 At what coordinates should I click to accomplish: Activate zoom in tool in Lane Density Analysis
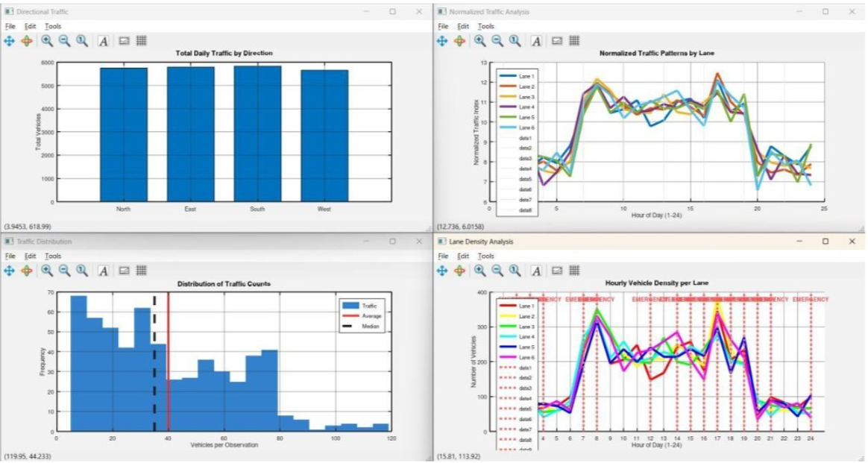[x=479, y=271]
